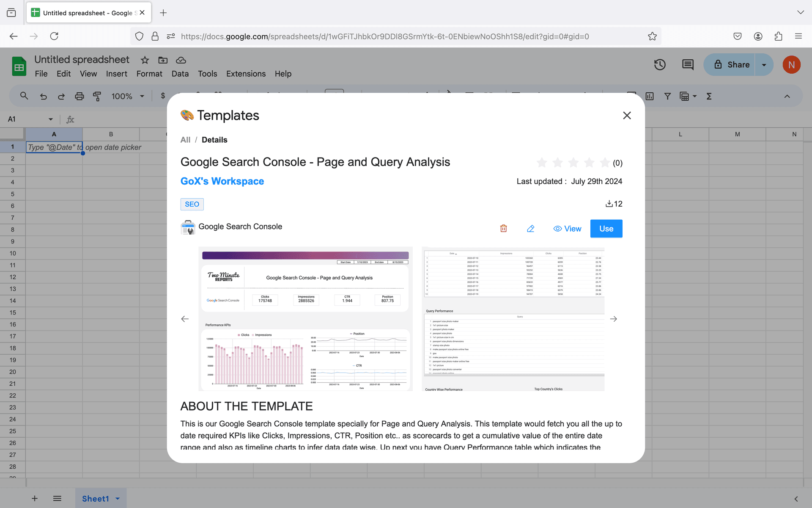Open the File menu

click(x=41, y=74)
